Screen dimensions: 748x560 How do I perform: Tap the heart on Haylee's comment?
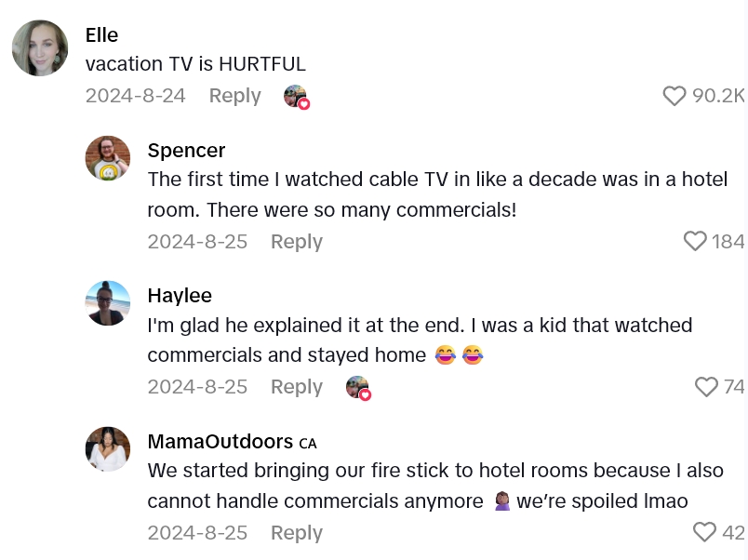pos(707,387)
